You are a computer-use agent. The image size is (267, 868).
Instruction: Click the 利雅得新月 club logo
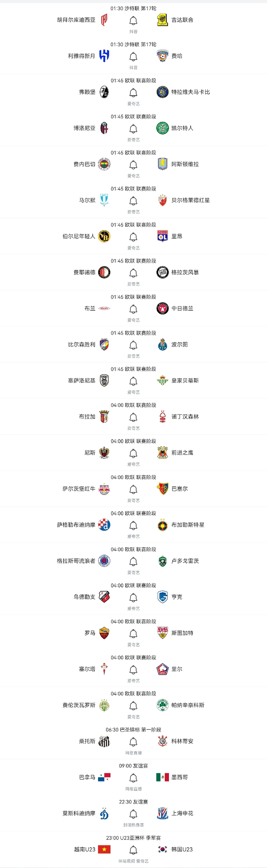[x=104, y=56]
